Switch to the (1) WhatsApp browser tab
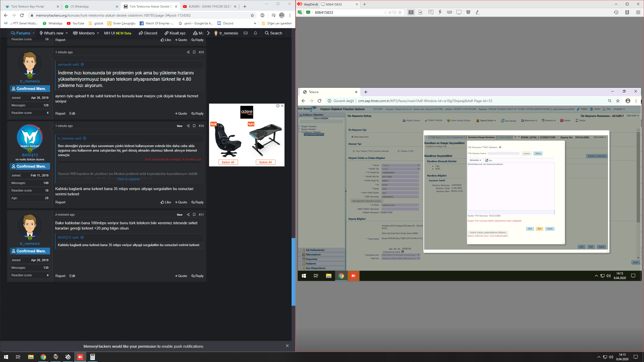 point(91,7)
